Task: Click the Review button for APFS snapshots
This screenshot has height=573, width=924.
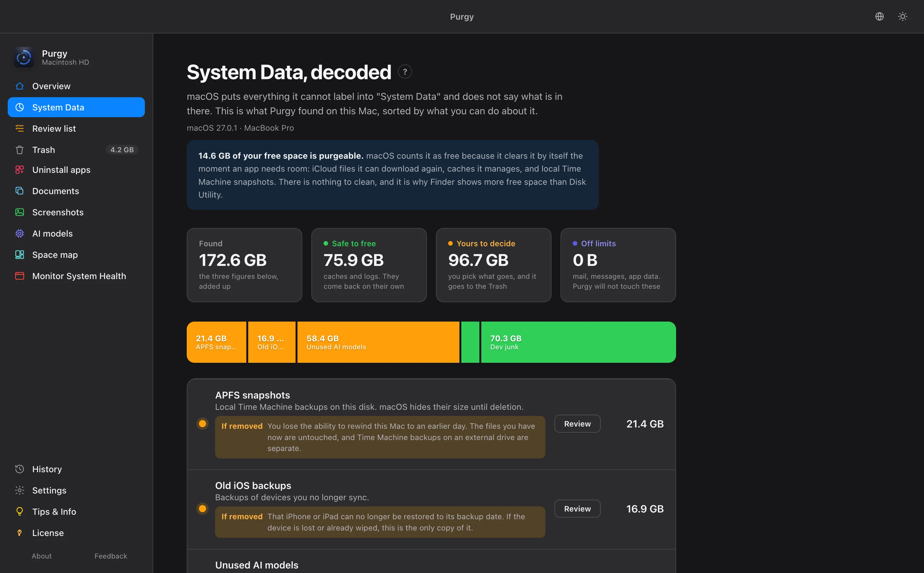Action: coord(577,424)
